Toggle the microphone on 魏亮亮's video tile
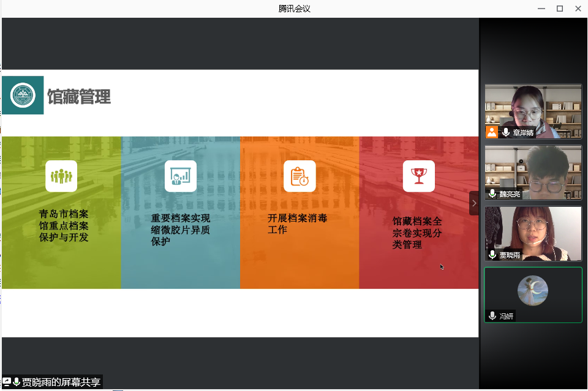The width and height of the screenshot is (588, 391). [492, 193]
